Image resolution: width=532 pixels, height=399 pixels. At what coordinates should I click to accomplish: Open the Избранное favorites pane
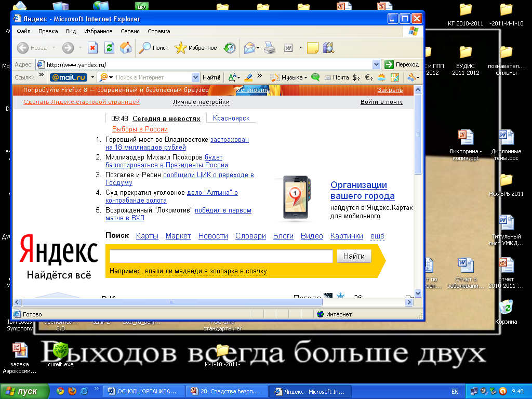(196, 48)
